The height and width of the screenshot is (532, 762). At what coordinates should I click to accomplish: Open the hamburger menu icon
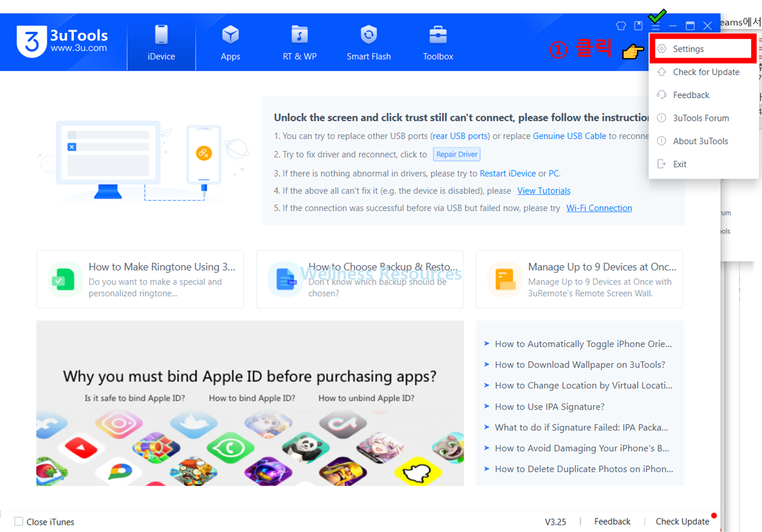655,26
